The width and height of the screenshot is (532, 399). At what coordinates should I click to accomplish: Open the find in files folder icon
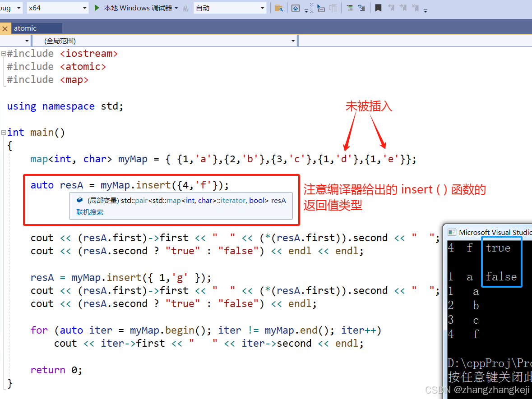click(x=278, y=8)
